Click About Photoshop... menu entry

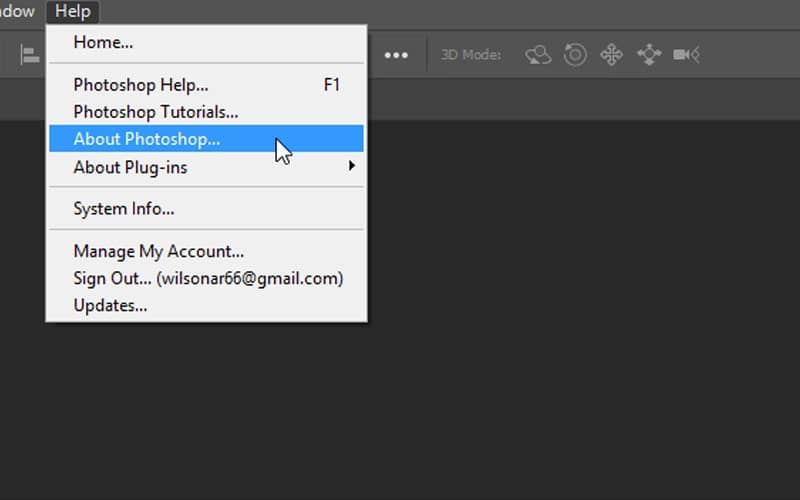click(x=206, y=139)
